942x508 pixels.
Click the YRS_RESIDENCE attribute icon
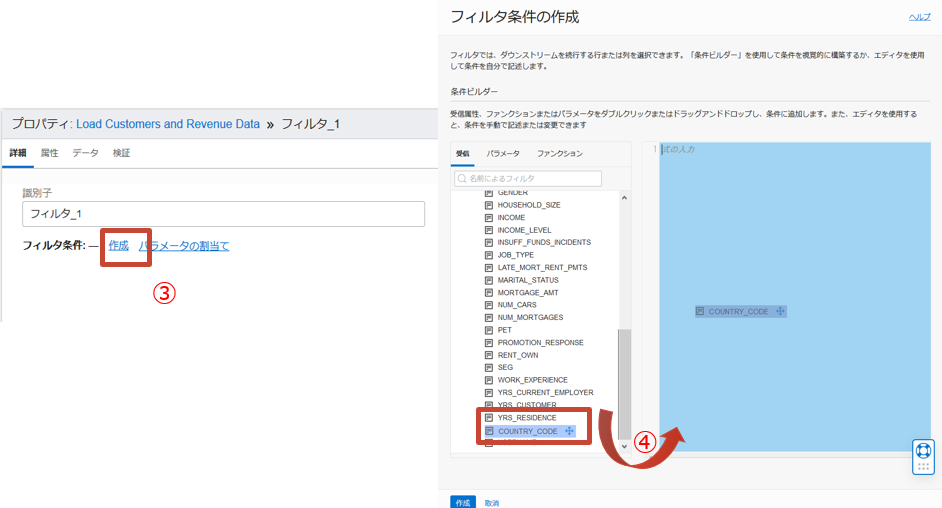tap(489, 418)
